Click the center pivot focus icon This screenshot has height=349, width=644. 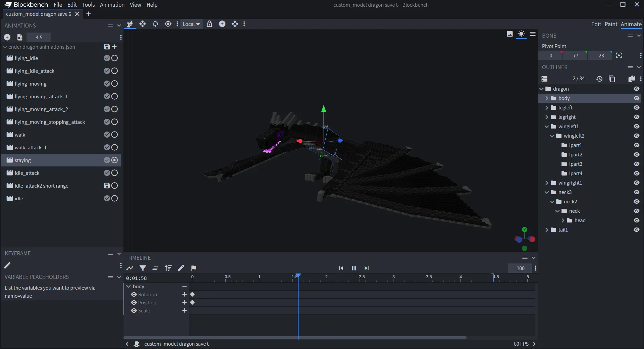point(619,55)
